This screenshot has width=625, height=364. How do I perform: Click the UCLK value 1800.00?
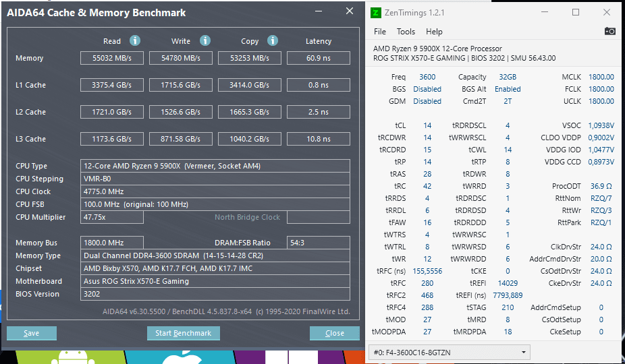tap(601, 101)
